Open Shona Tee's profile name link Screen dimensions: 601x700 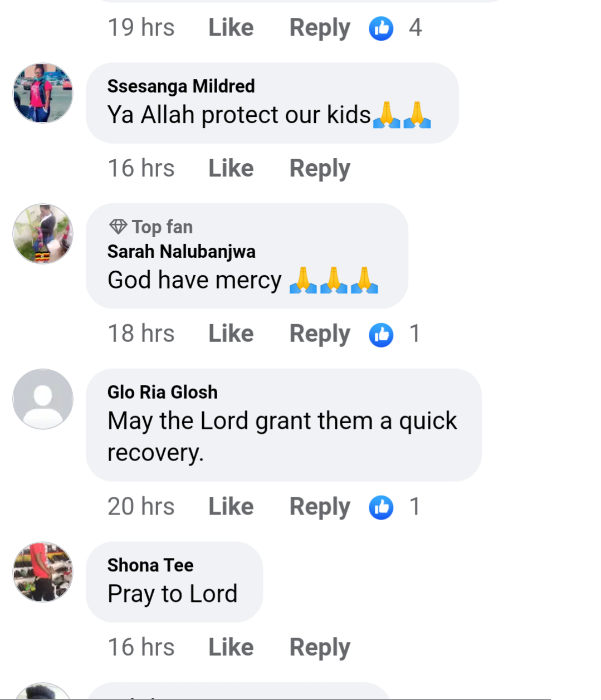point(150,565)
